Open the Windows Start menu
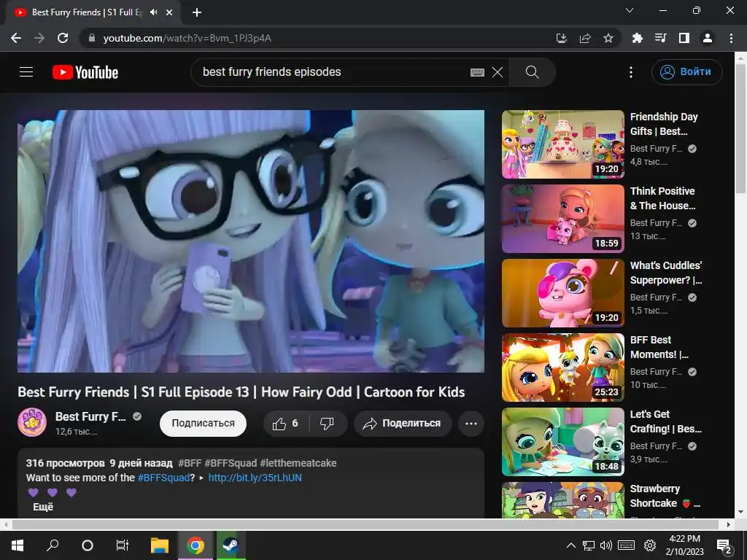Screen dimensions: 747x560 click(18, 545)
